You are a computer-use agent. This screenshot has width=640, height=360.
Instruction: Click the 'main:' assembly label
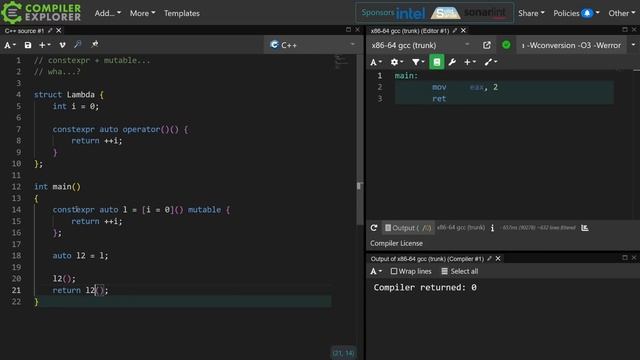pyautogui.click(x=406, y=76)
